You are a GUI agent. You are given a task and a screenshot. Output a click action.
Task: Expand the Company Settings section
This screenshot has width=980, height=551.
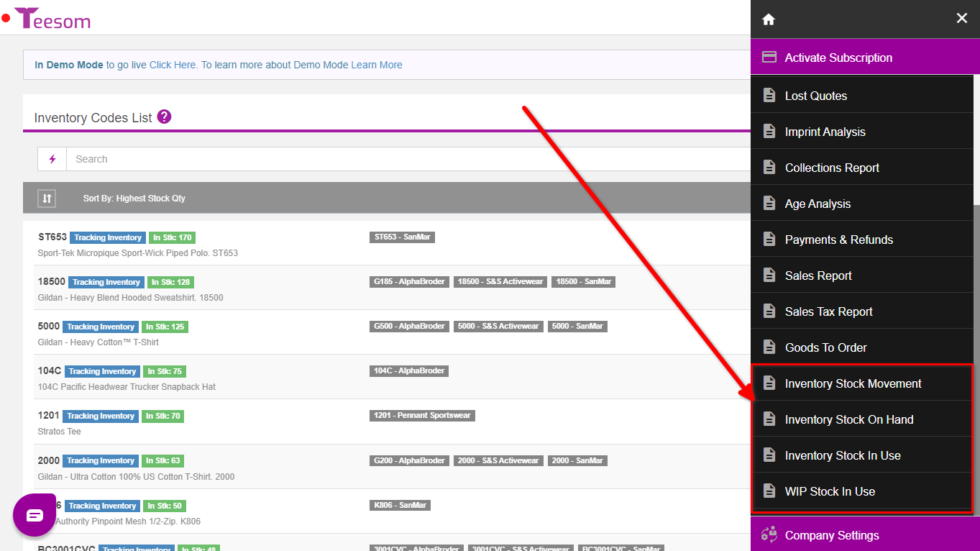(x=832, y=535)
